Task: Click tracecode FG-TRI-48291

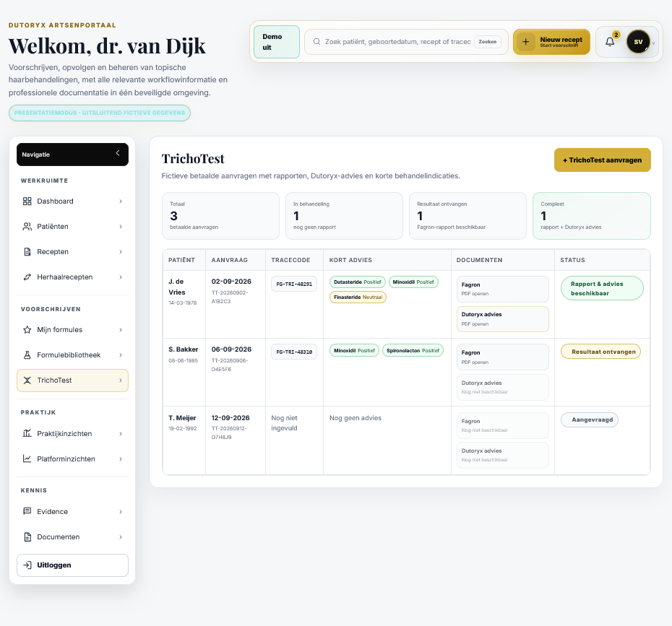Action: tap(294, 284)
